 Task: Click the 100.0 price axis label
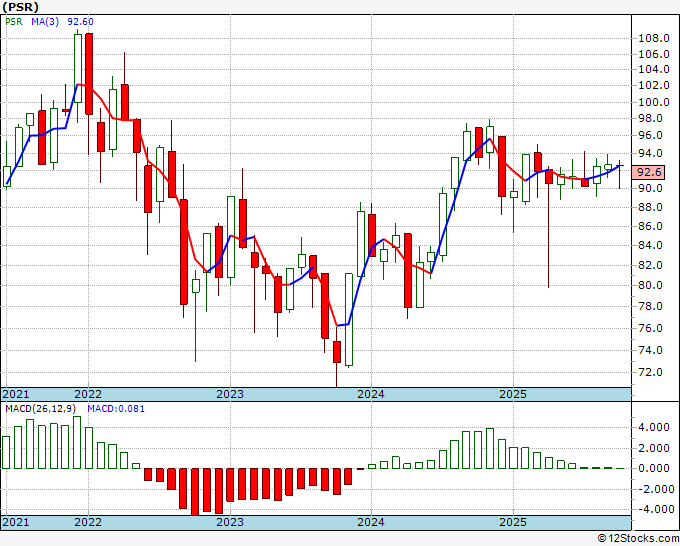pos(654,102)
